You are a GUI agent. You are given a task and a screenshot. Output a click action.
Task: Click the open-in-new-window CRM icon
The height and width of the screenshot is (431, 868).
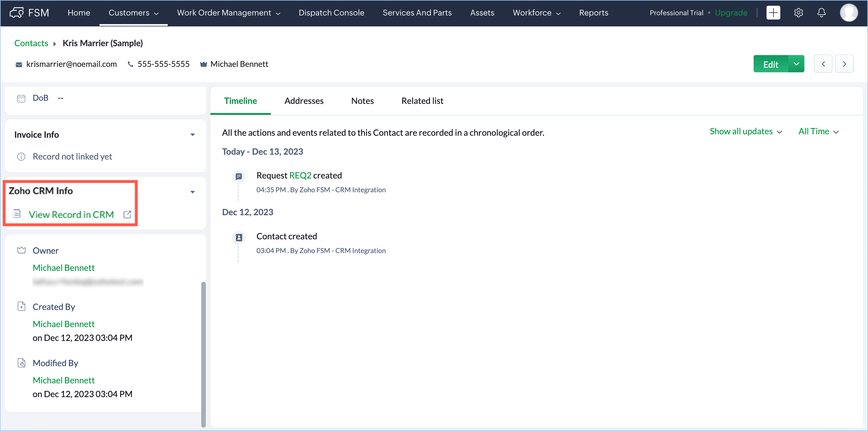point(127,214)
